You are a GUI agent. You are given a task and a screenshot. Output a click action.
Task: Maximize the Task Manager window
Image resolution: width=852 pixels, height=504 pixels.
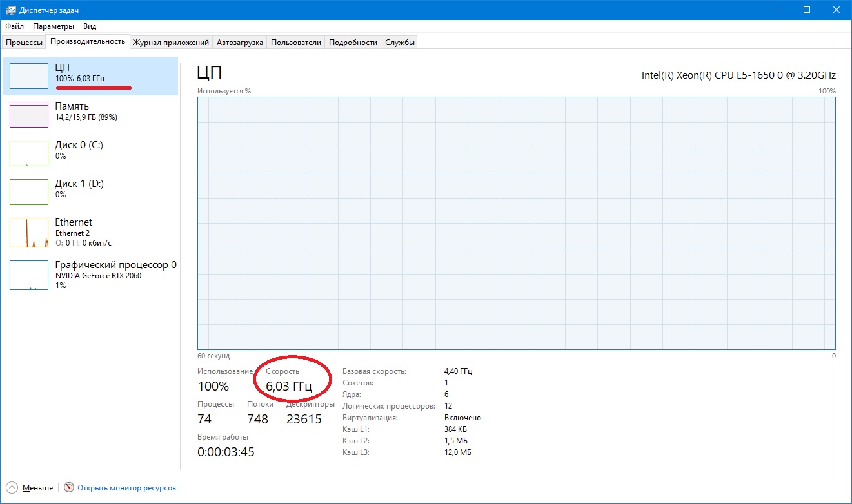(x=807, y=10)
